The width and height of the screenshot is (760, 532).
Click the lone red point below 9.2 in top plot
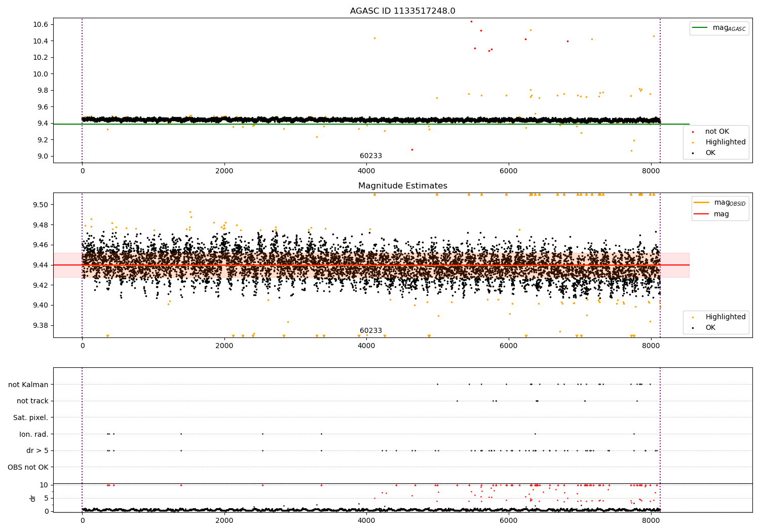pyautogui.click(x=412, y=149)
